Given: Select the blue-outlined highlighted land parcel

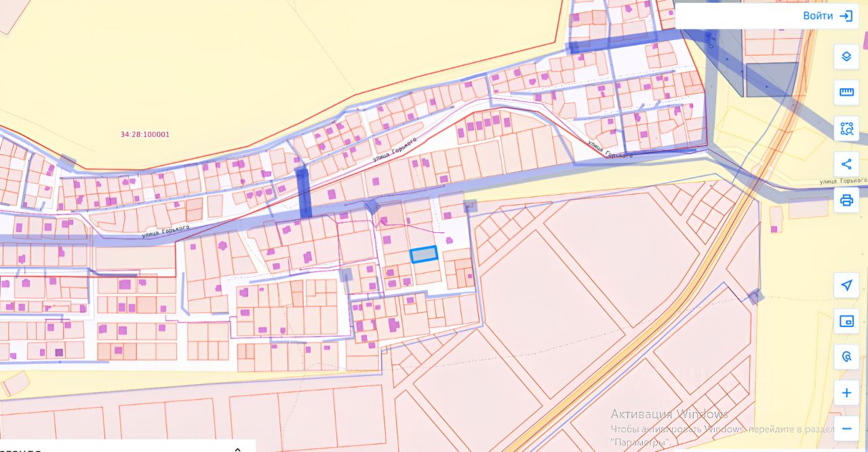Looking at the screenshot, I should pyautogui.click(x=424, y=255).
